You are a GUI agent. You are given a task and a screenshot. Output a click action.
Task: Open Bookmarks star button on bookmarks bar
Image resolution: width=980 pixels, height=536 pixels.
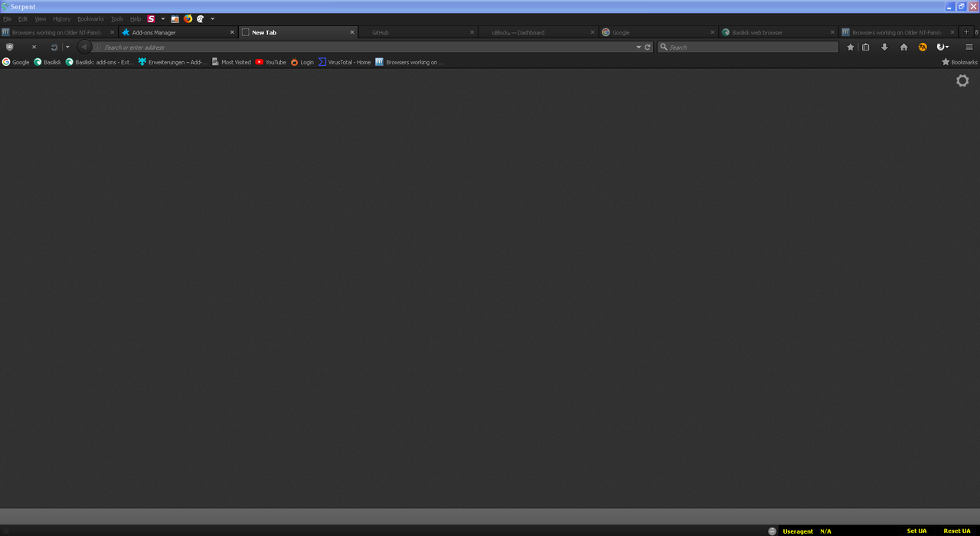point(959,62)
